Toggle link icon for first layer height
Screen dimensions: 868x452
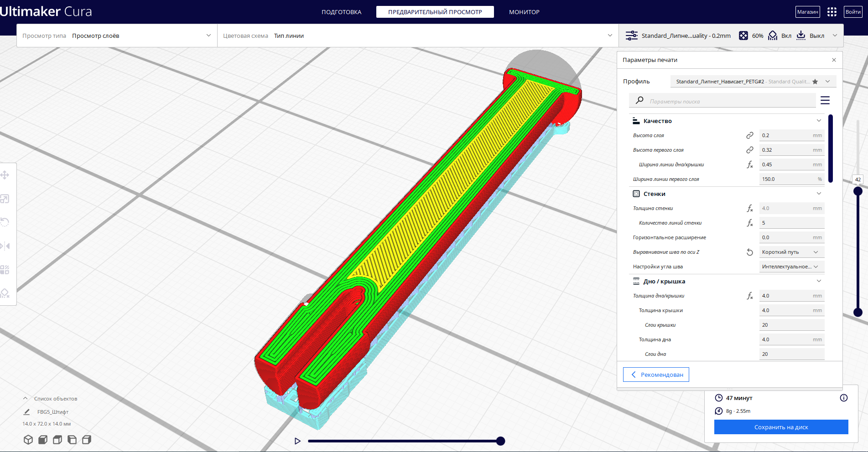(x=749, y=150)
